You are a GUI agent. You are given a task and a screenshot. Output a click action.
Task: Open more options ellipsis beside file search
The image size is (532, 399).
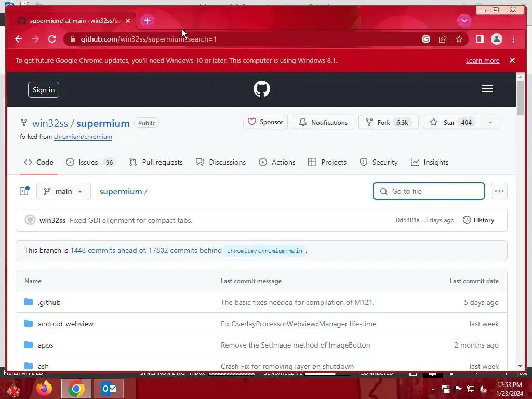(499, 191)
